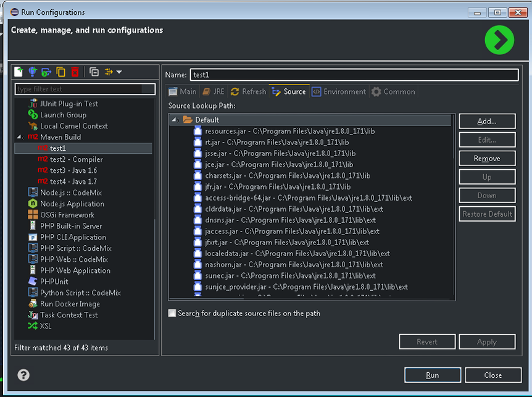Image resolution: width=532 pixels, height=397 pixels.
Task: Click the help question mark icon
Action: click(x=23, y=375)
